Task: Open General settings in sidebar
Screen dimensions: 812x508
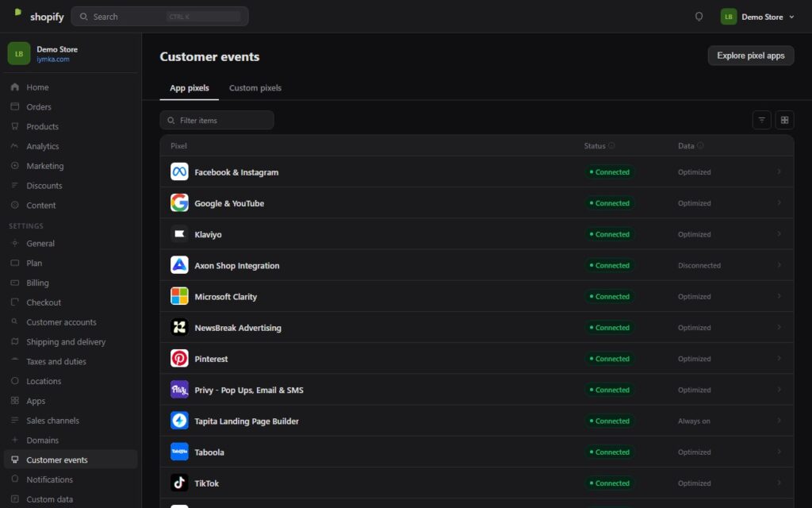Action: (x=71, y=243)
